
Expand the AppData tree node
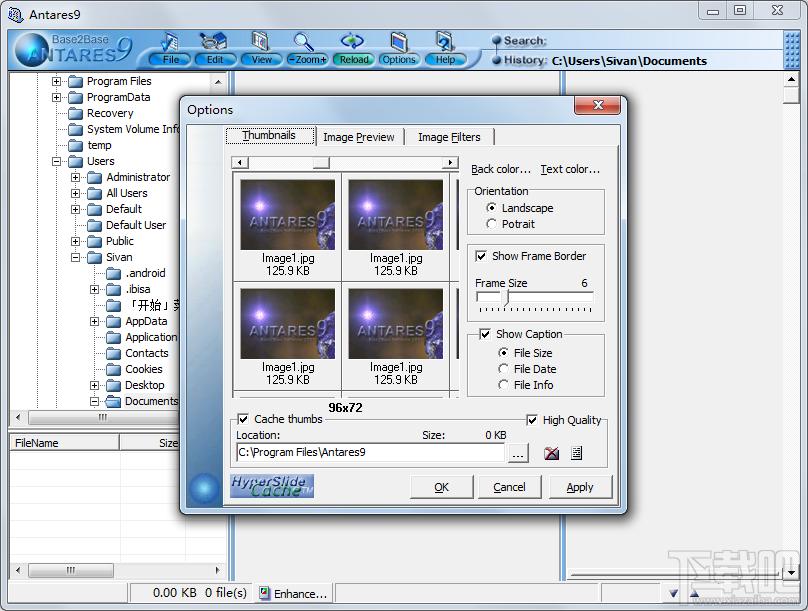click(x=94, y=321)
